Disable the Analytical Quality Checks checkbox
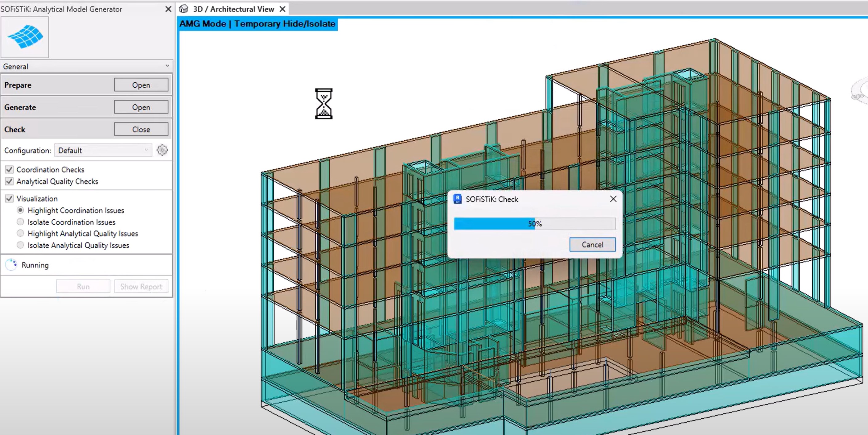Screen dimensions: 868x435 (x=10, y=181)
